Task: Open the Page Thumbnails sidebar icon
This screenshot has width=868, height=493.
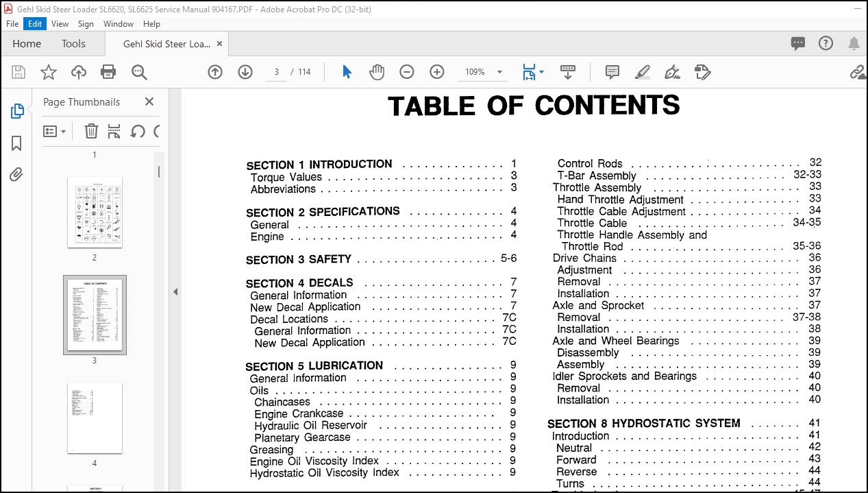Action: click(x=17, y=111)
